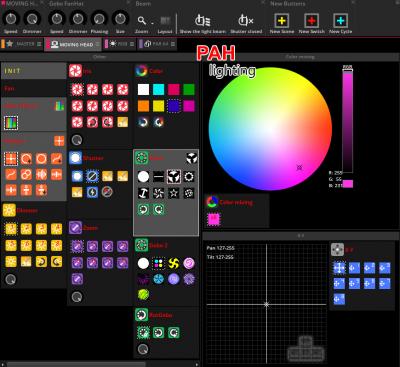Click the Fan button below INIT
Image resolution: width=400 pixels, height=367 pixels.
pos(34,88)
